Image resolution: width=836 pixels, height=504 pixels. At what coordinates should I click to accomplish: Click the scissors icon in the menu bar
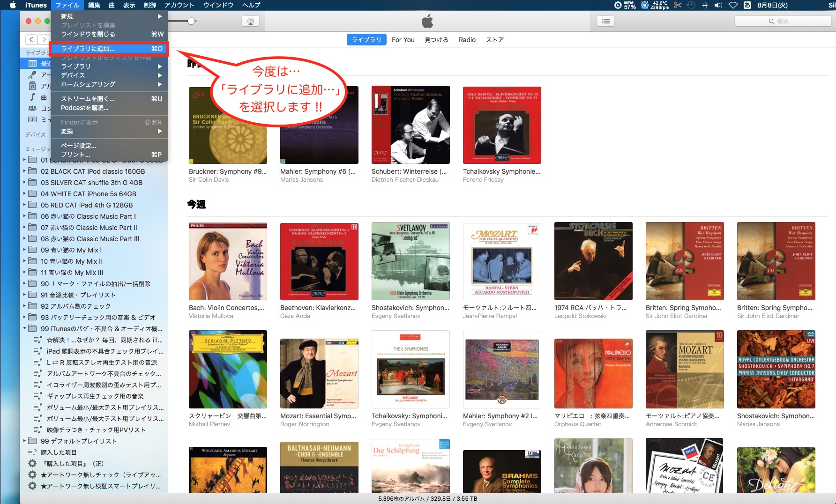[x=678, y=5]
